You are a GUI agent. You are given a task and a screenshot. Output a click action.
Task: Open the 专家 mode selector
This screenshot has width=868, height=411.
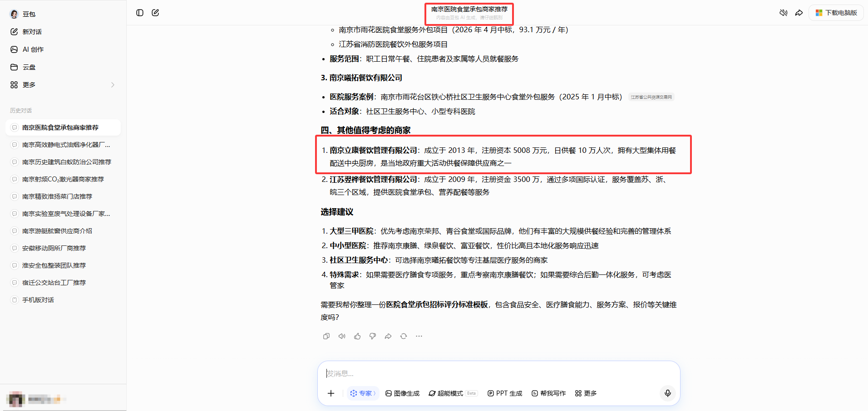pos(363,393)
